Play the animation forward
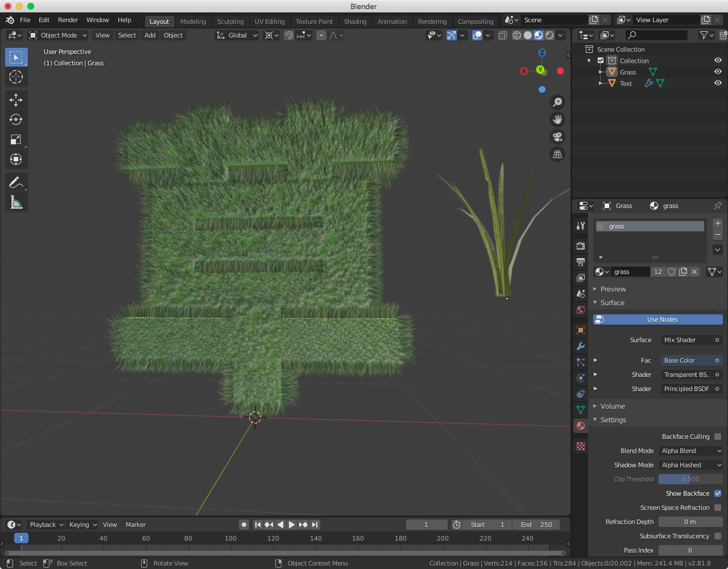Screen dimensions: 728x569 pyautogui.click(x=291, y=525)
